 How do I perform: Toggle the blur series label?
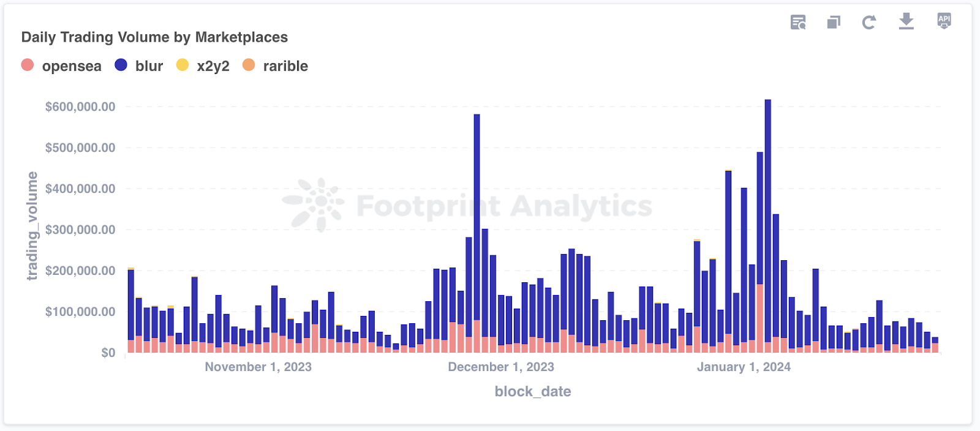click(x=149, y=66)
